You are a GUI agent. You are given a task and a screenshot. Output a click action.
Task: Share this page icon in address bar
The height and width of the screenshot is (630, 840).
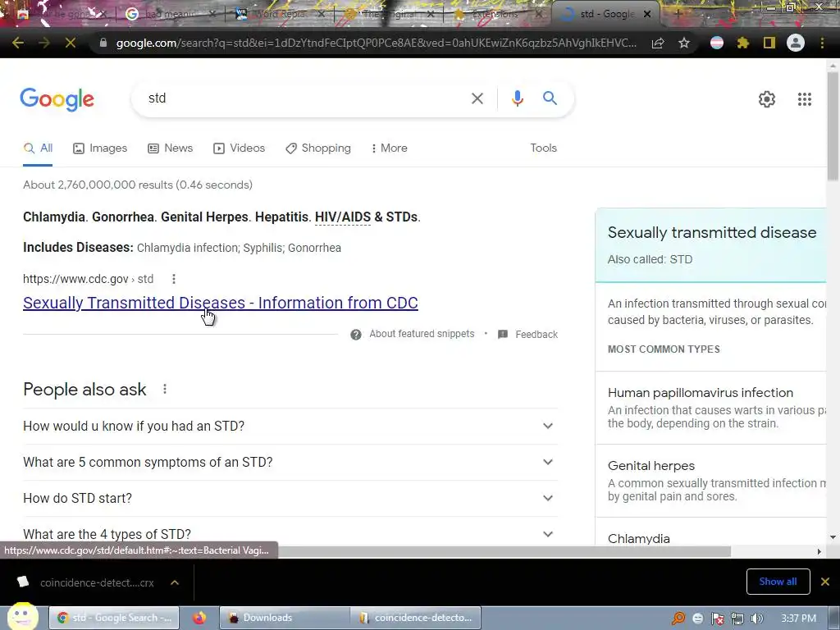(x=658, y=43)
